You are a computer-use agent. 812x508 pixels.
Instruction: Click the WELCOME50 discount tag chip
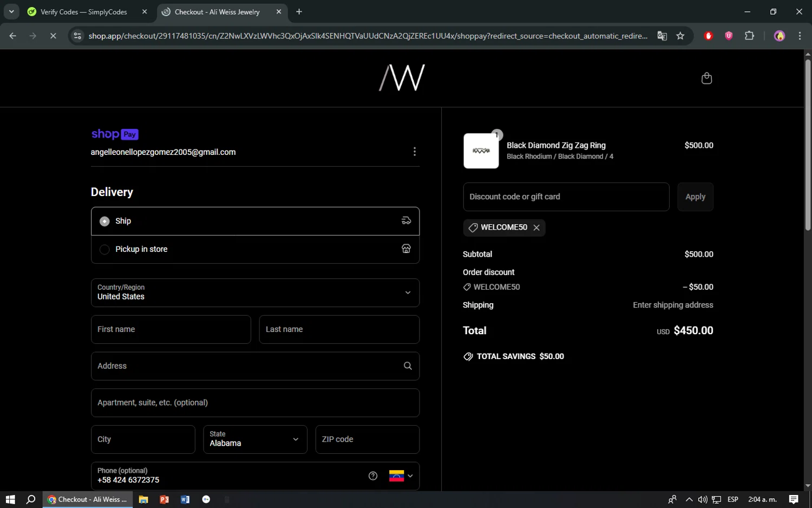click(x=504, y=227)
